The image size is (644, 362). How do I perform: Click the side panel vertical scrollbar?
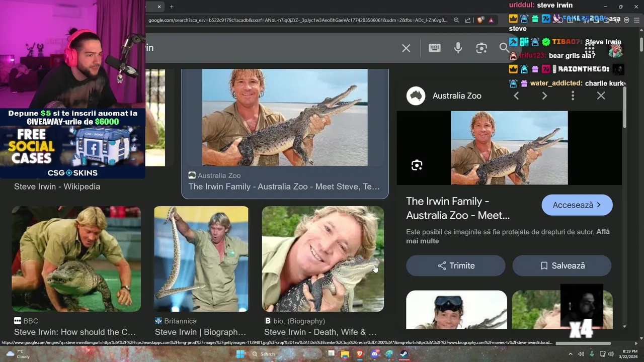(x=625, y=107)
